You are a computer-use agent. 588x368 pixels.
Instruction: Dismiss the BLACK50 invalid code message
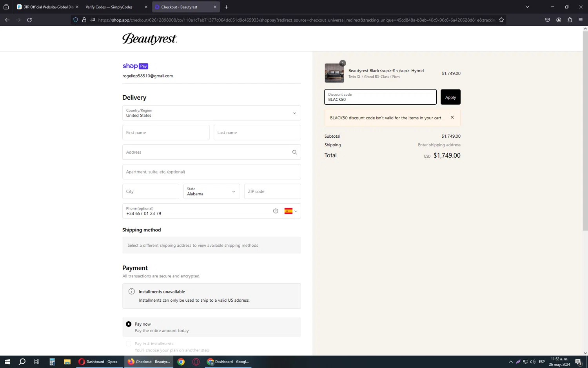click(x=452, y=117)
